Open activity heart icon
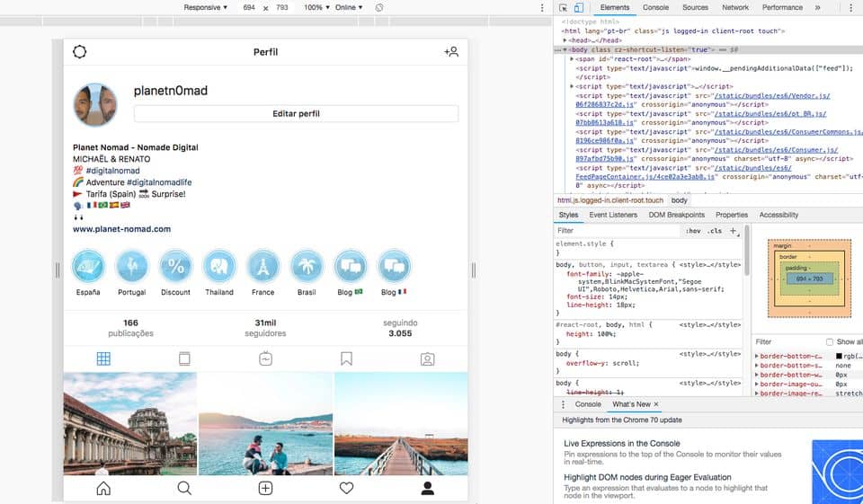Screen dimensions: 863x504 (346, 488)
